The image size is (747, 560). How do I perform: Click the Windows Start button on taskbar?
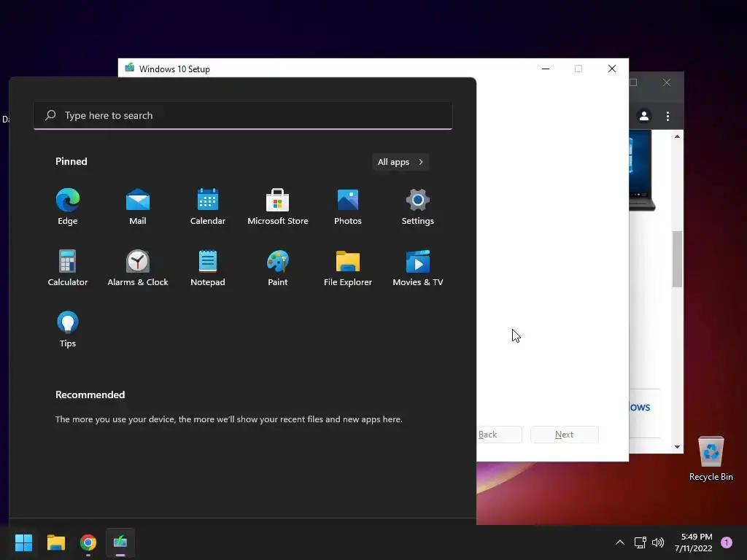(23, 542)
